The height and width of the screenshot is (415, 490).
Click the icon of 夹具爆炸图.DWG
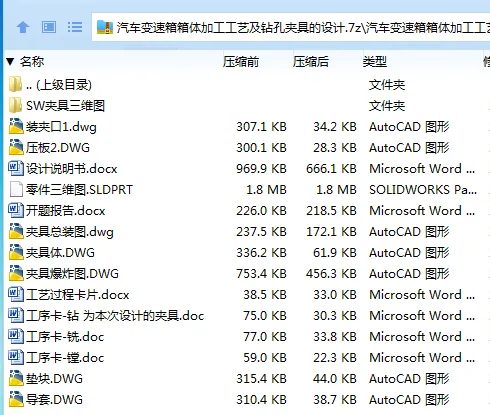click(16, 273)
